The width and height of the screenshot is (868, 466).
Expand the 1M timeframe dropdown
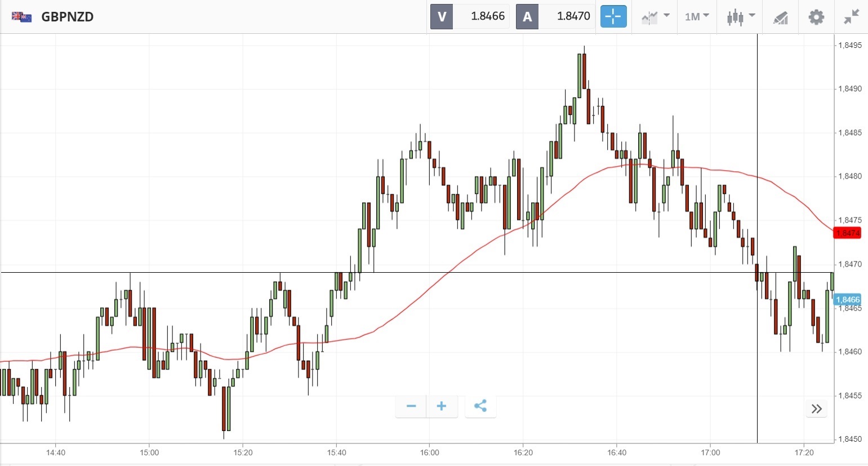pyautogui.click(x=697, y=17)
